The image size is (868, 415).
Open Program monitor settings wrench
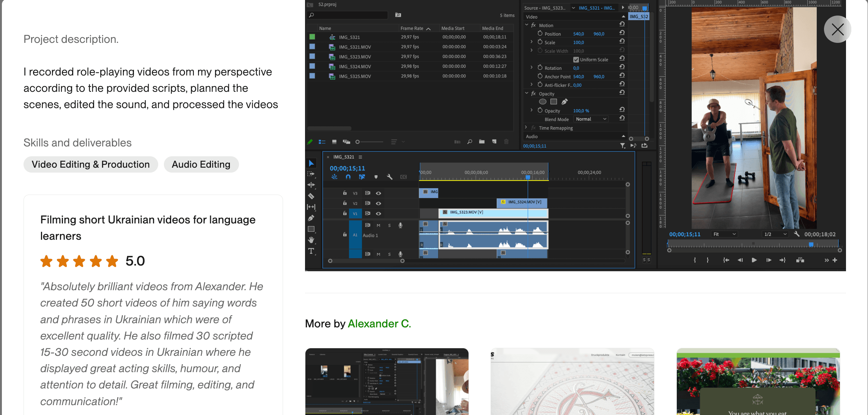(797, 234)
